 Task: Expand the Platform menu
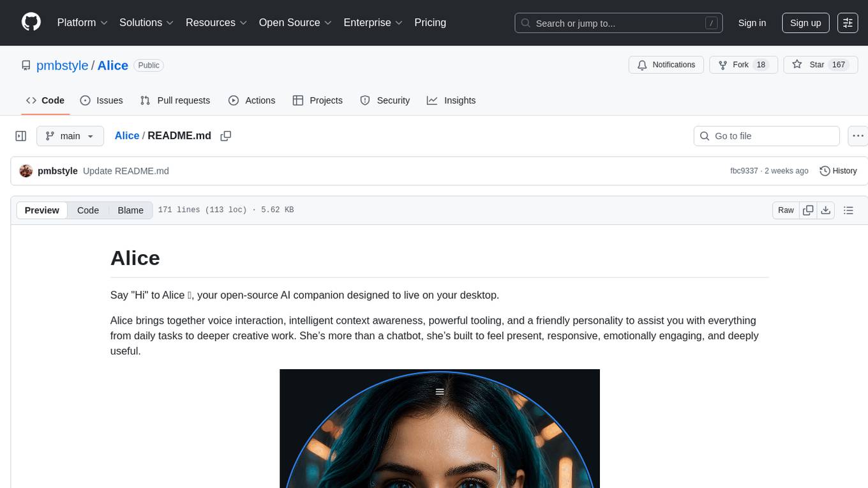(82, 23)
